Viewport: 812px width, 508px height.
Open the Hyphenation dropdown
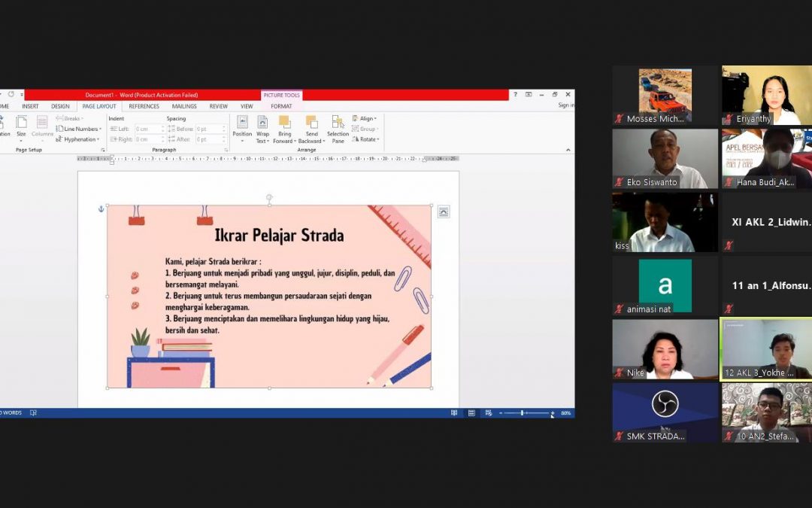pos(79,139)
